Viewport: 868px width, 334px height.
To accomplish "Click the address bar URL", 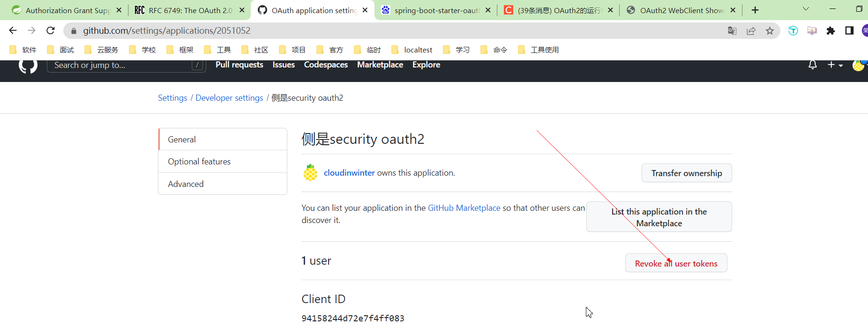I will [167, 30].
